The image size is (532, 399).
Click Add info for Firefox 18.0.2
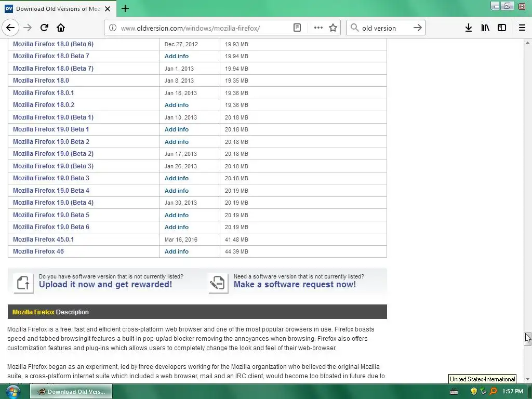click(177, 105)
